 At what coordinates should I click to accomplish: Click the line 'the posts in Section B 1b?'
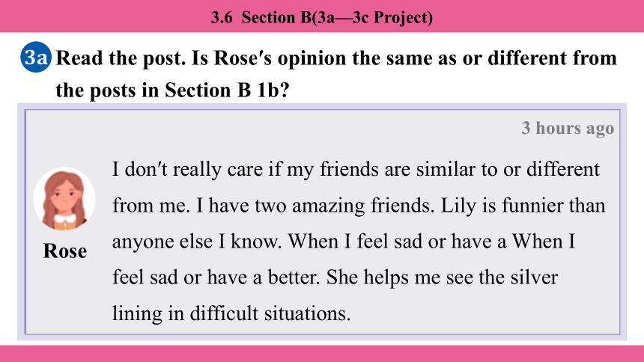172,90
